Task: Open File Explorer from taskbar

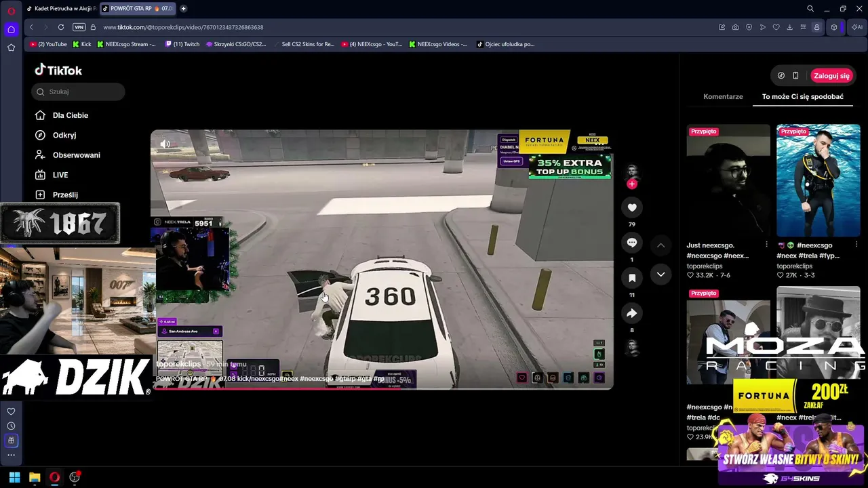Action: point(35,477)
